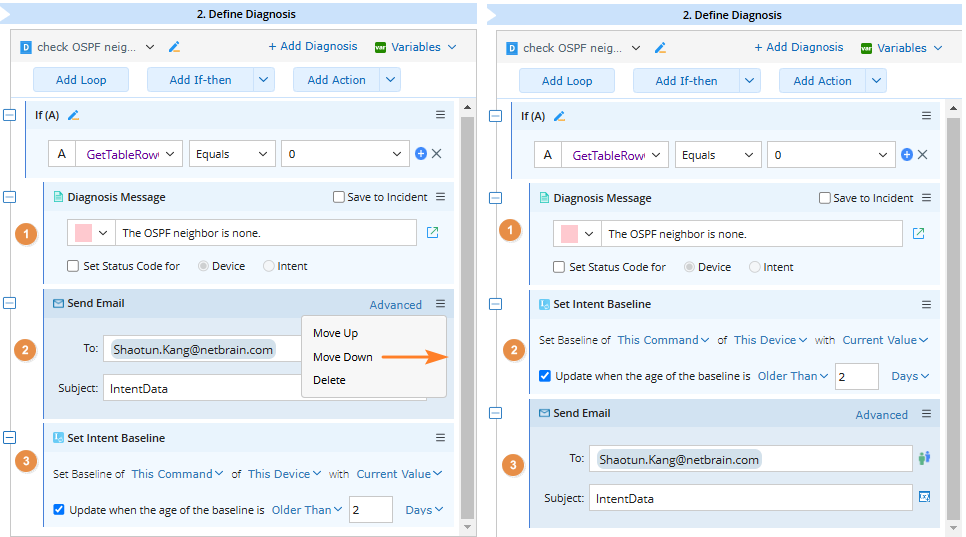966x537 pixels.
Task: Open the hamburger menu of Send Email in the right panel
Action: click(x=926, y=414)
